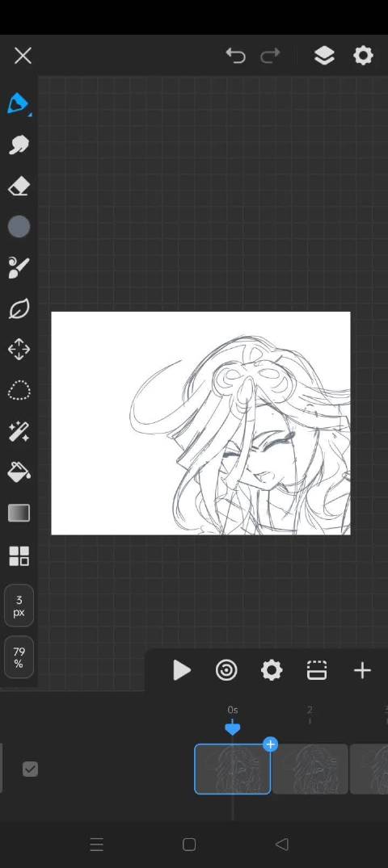This screenshot has width=388, height=868.
Task: Select the Lasso selection tool
Action: point(19,391)
